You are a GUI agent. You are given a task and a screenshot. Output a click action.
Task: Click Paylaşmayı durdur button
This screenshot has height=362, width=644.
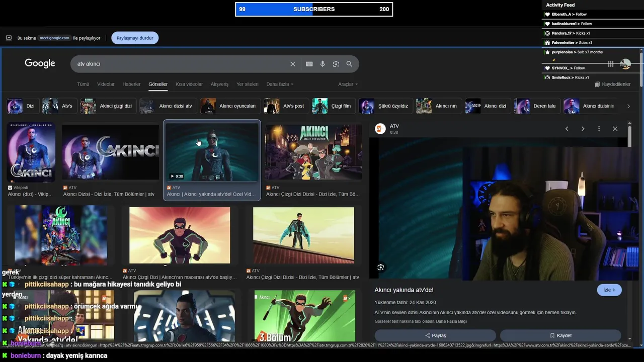pos(135,38)
